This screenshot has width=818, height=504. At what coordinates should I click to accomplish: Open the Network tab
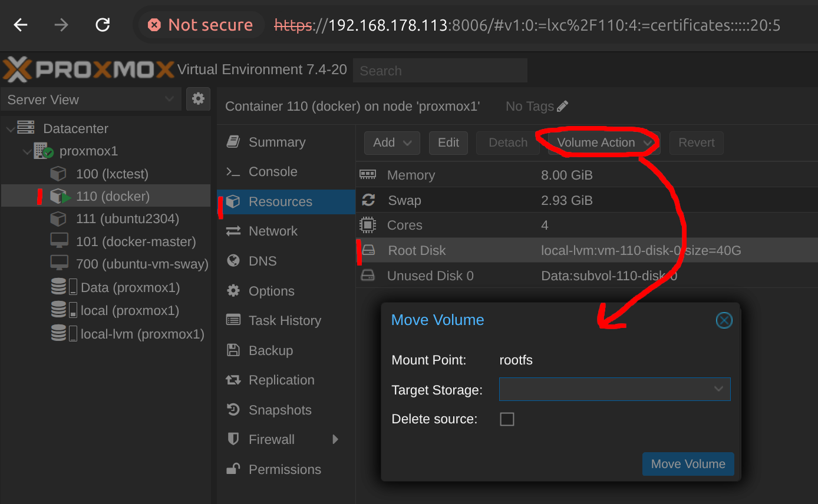pyautogui.click(x=286, y=231)
